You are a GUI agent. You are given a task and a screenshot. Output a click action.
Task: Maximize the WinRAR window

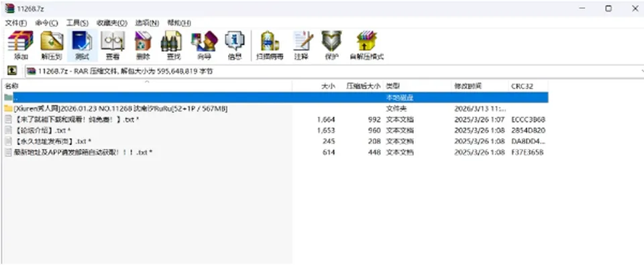point(608,8)
